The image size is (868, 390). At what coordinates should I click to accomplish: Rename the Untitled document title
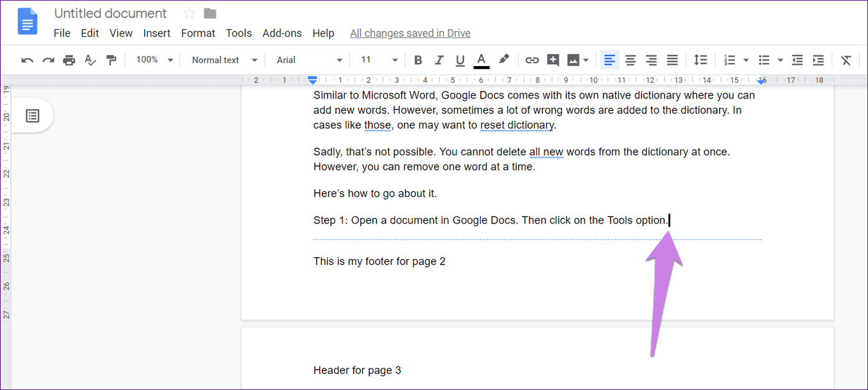[110, 13]
